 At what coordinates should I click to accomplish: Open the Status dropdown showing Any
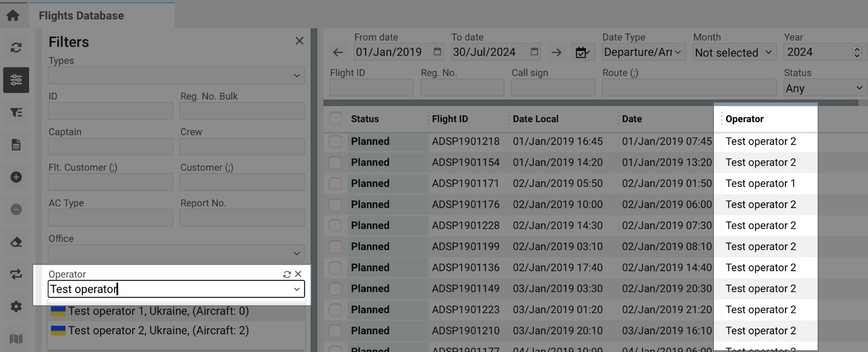(824, 87)
